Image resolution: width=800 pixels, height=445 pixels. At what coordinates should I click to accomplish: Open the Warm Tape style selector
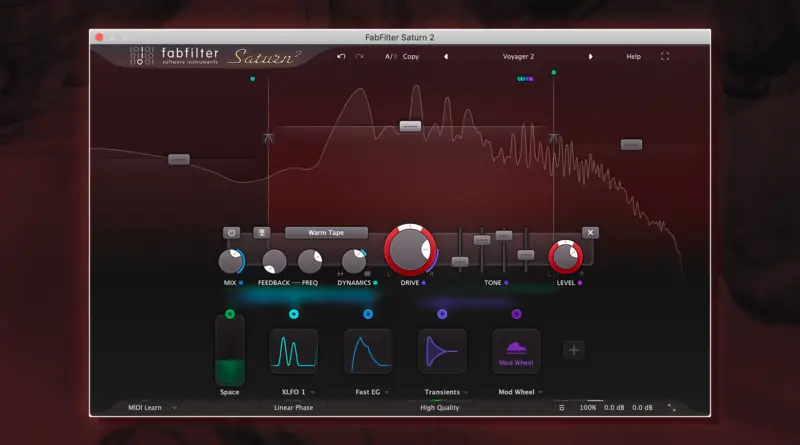(326, 233)
